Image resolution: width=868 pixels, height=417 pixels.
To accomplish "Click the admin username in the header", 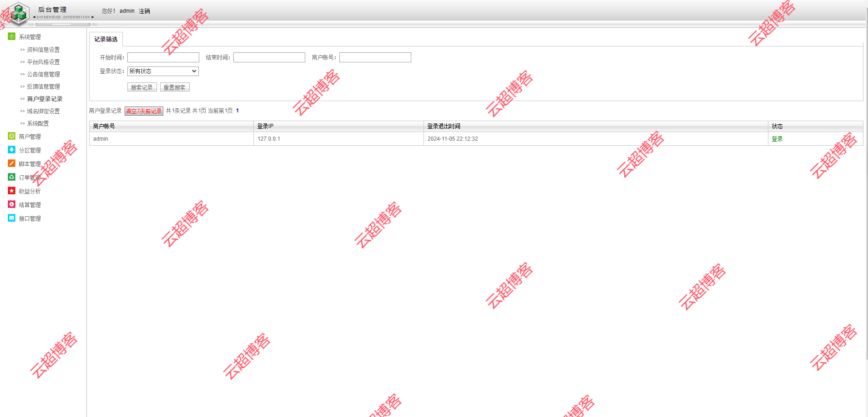I will tap(127, 11).
